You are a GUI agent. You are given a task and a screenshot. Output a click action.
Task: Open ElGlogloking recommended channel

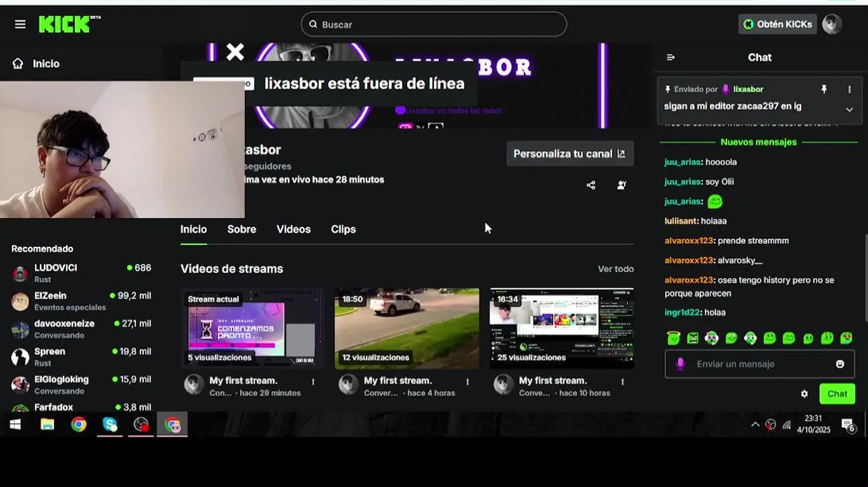(81, 385)
